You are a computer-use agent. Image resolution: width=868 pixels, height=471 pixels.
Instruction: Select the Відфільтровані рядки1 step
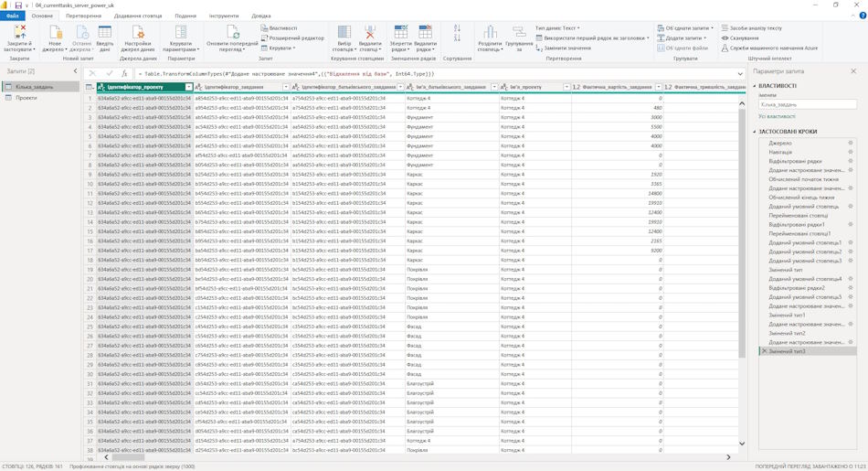[x=808, y=224]
